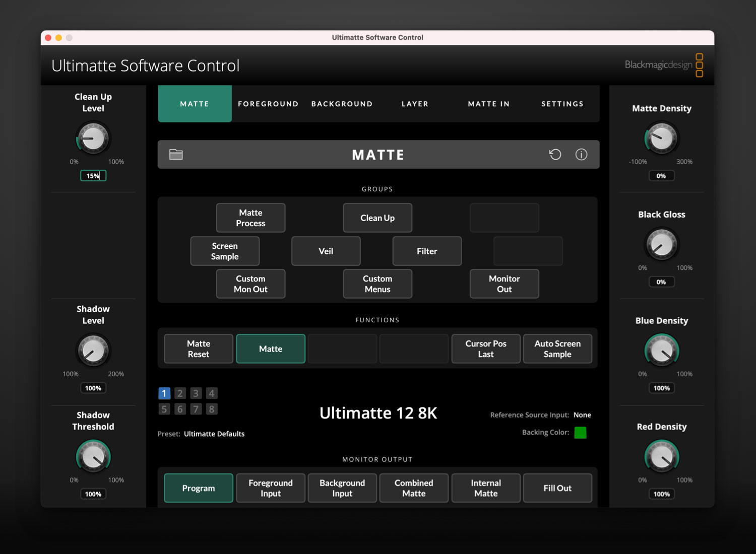This screenshot has width=756, height=554.
Task: Click the Shadow Level knob
Action: [x=93, y=351]
